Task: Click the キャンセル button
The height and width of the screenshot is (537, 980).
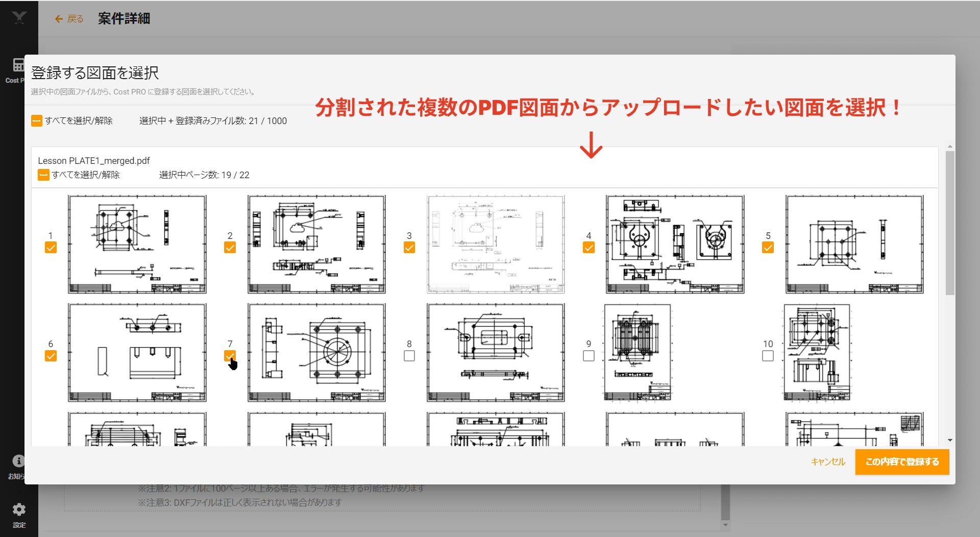Action: (828, 461)
